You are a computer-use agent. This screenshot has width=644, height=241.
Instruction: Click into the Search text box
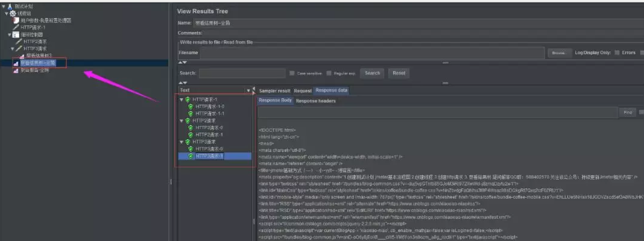click(242, 73)
